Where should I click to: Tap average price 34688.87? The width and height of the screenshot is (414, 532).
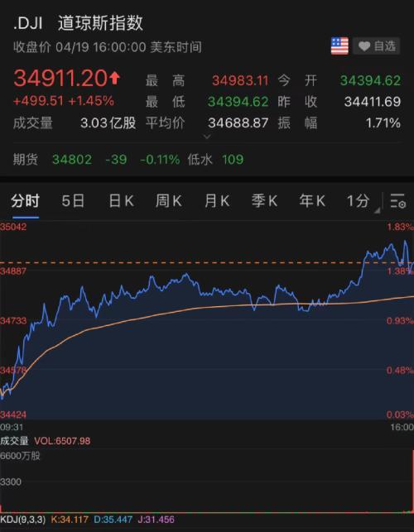coord(238,122)
